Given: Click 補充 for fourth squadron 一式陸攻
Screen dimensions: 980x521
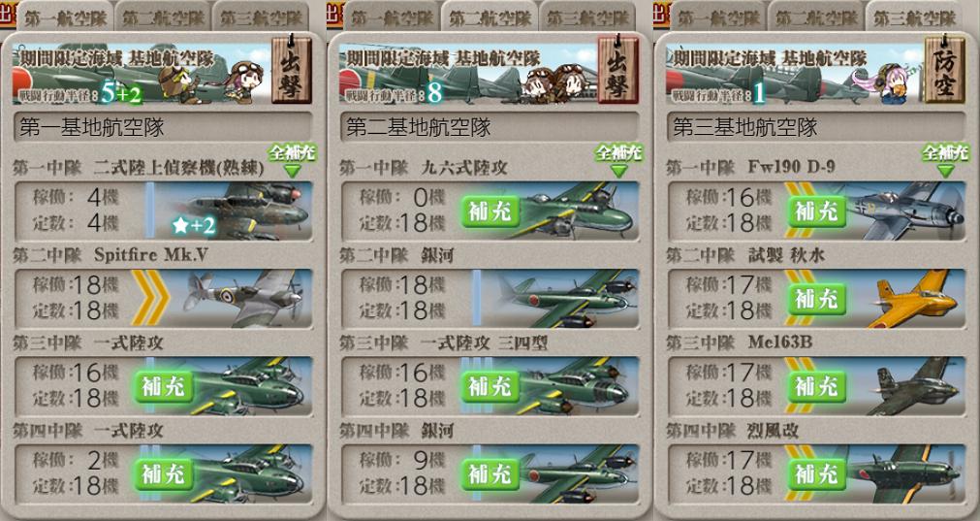Looking at the screenshot, I should [x=164, y=474].
